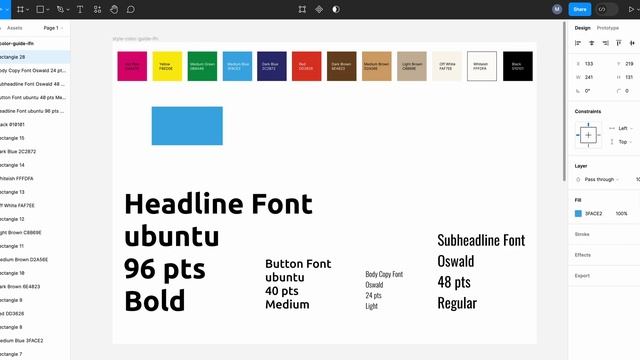Align selection vertical centers
Viewport: 640px width, 360px height.
632,43
